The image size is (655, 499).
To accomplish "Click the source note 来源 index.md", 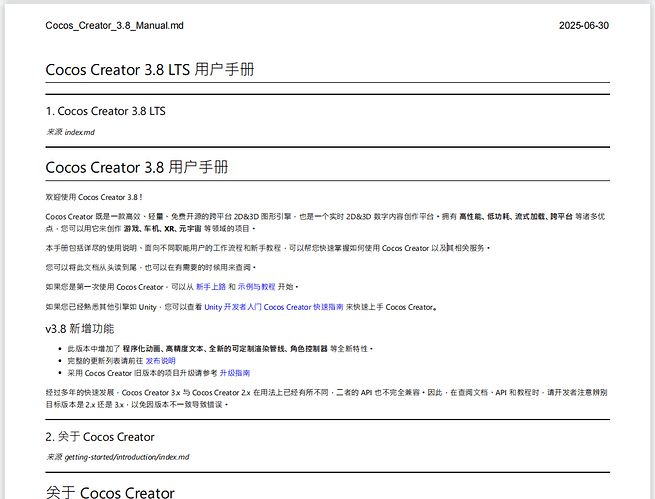I will 70,132.
